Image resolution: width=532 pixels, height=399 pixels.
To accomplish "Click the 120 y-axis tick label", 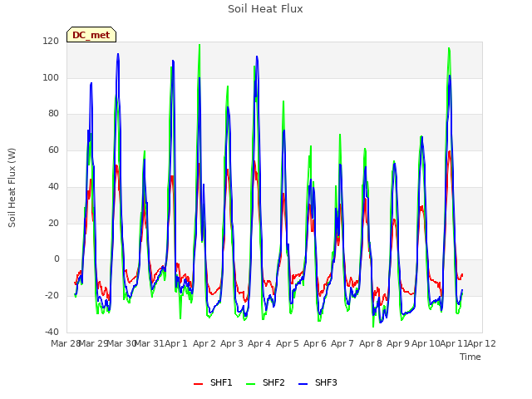I will tap(51, 41).
